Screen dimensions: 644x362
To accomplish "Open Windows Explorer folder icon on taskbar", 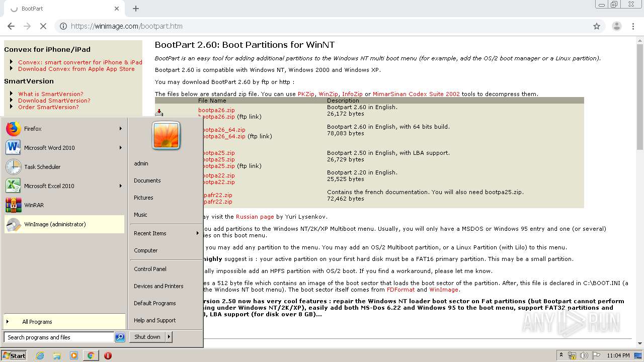I will click(x=57, y=355).
